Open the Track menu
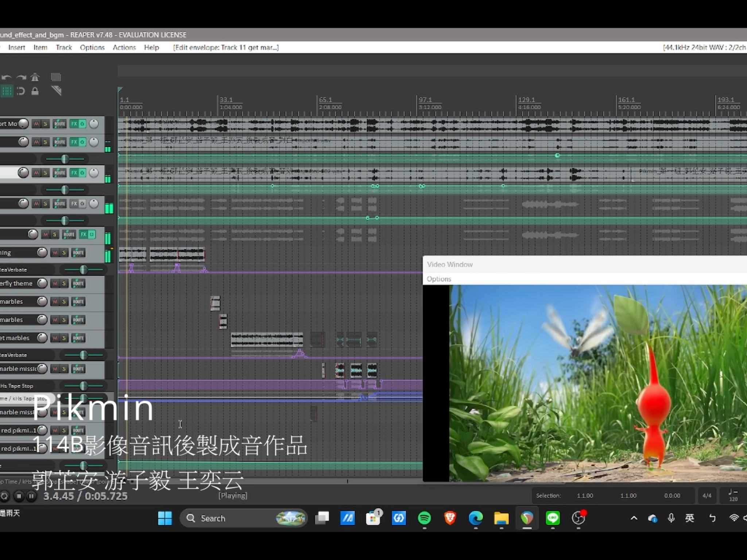This screenshot has width=747, height=560. (x=64, y=47)
